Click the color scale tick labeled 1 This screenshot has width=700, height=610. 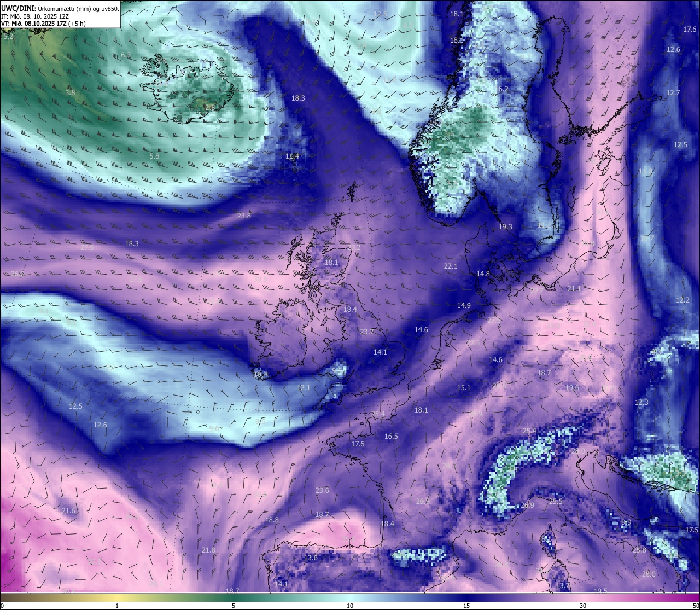click(x=117, y=606)
